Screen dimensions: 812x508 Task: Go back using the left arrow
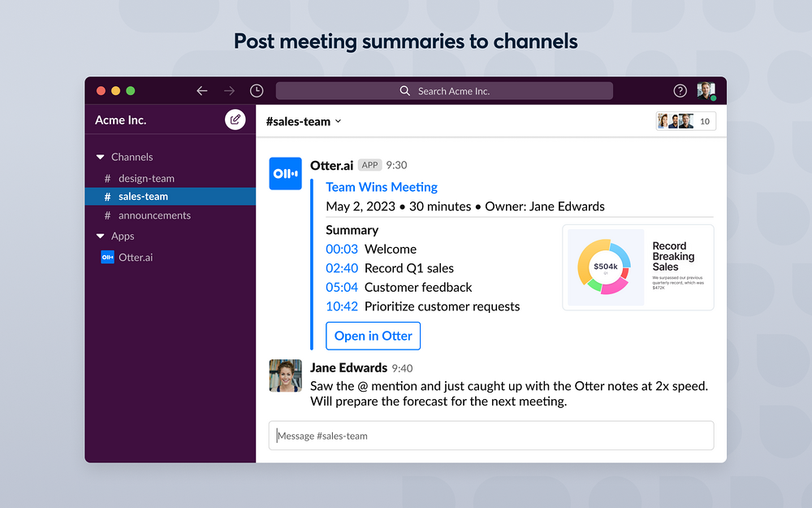point(202,91)
